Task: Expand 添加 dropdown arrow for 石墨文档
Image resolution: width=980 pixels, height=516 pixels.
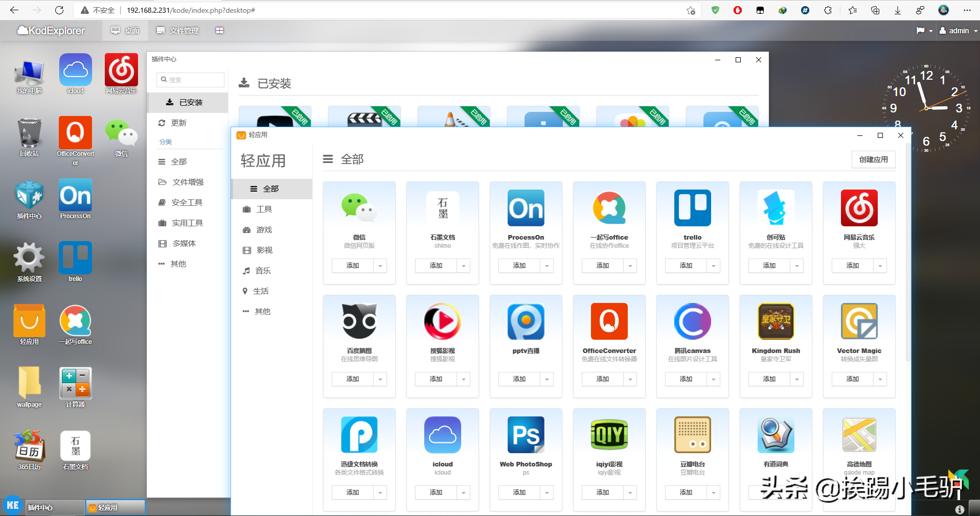Action: coord(463,266)
